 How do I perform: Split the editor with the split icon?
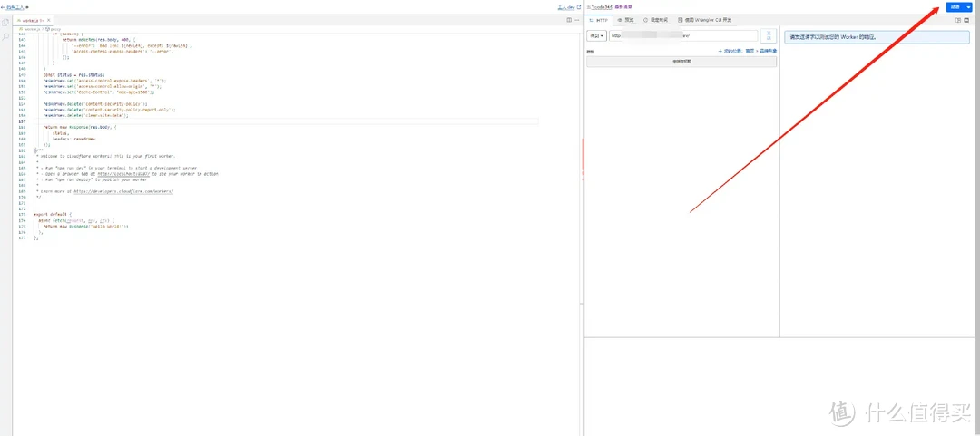pos(568,21)
